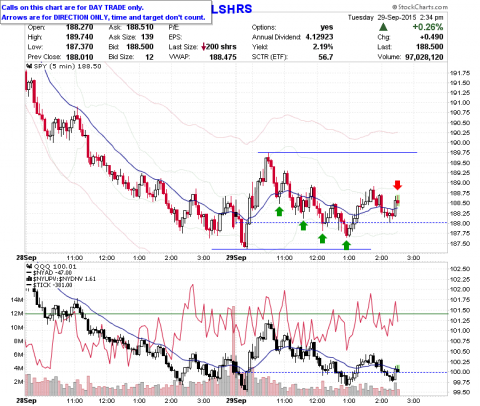480x406 pixels.
Task: Click the 28Sep date label under SPY chart
Action: point(26,258)
